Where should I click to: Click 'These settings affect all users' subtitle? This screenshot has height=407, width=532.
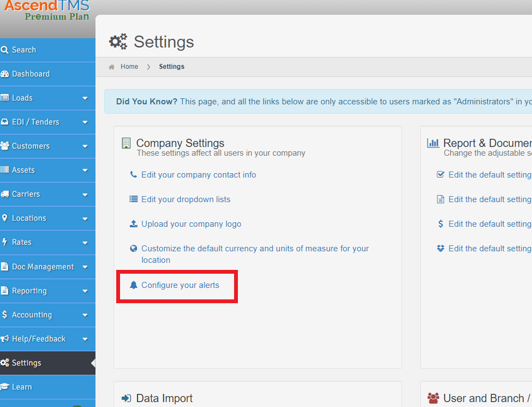click(221, 153)
